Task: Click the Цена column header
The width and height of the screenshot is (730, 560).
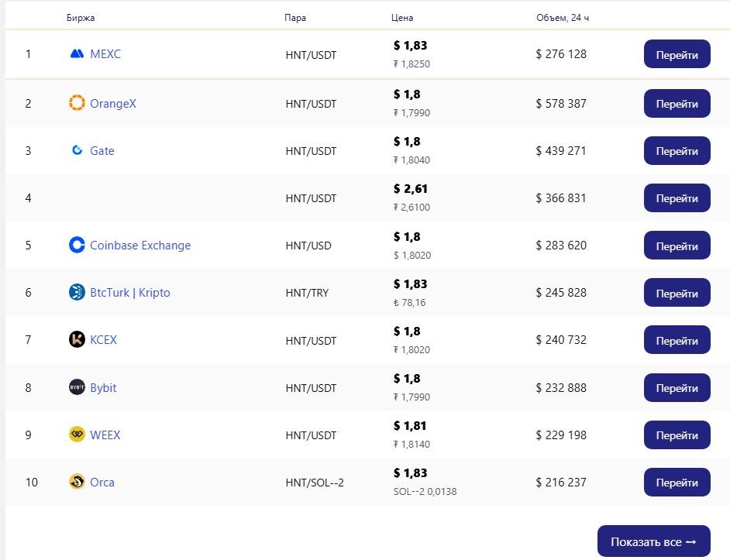Action: (x=402, y=18)
